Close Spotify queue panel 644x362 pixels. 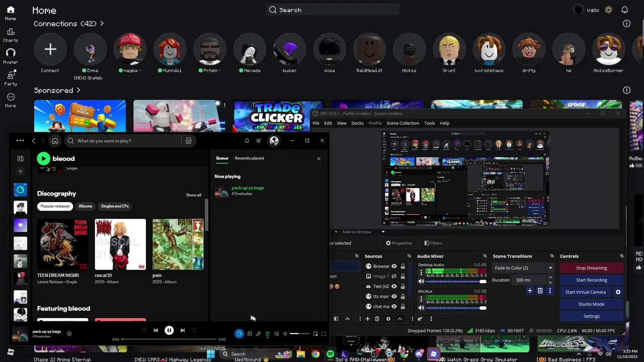pos(318,159)
